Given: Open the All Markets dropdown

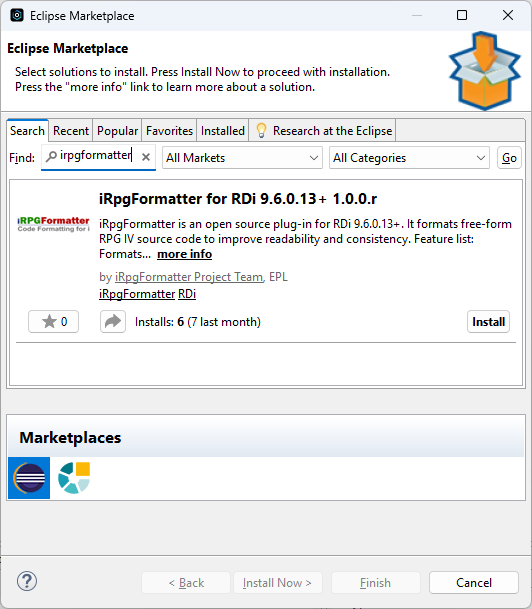Looking at the screenshot, I should coord(242,158).
